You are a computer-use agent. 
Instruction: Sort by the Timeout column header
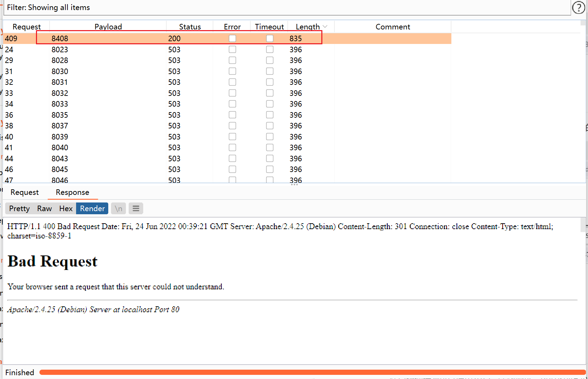point(269,27)
